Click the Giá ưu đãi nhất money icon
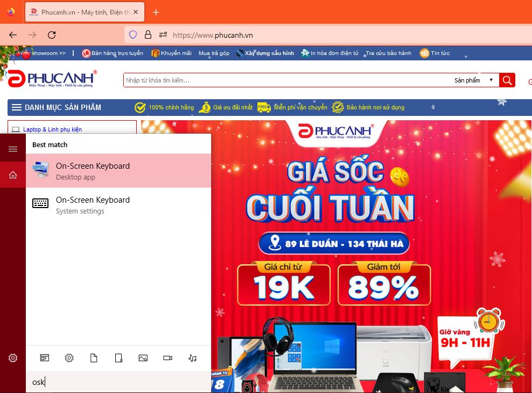532x393 pixels. pos(205,107)
